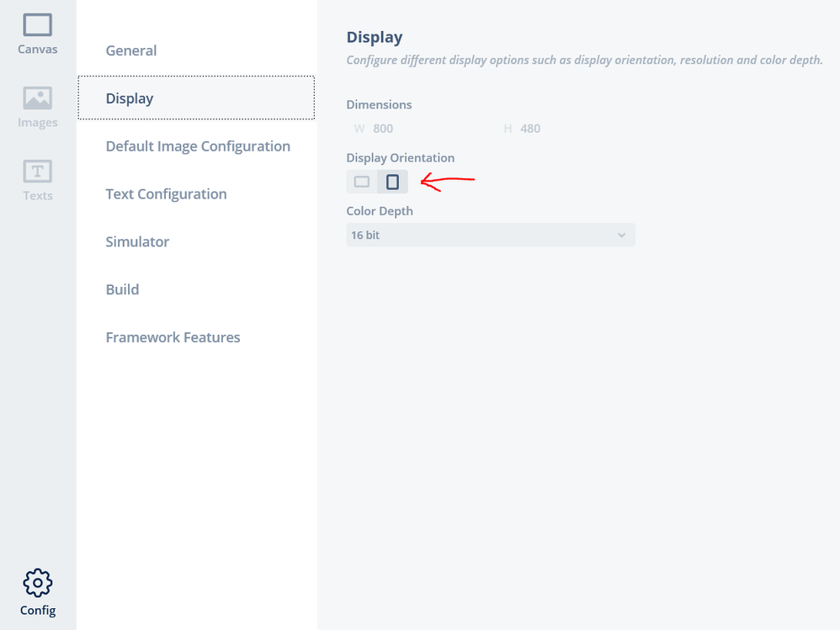Click the Color Depth label

[x=380, y=211]
